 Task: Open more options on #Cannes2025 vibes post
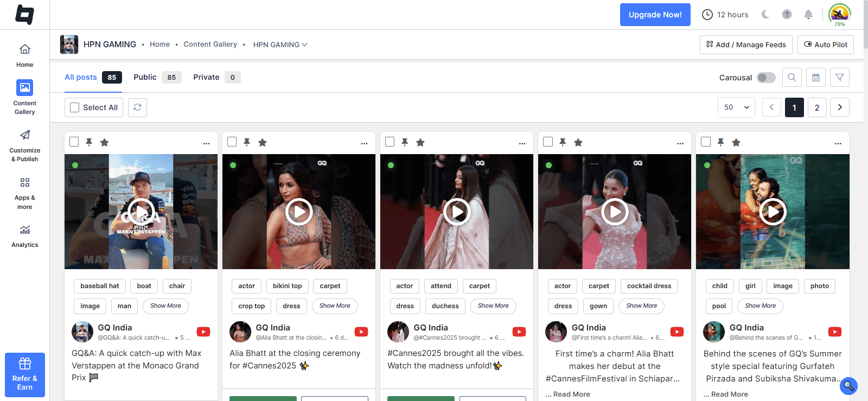[x=522, y=143]
